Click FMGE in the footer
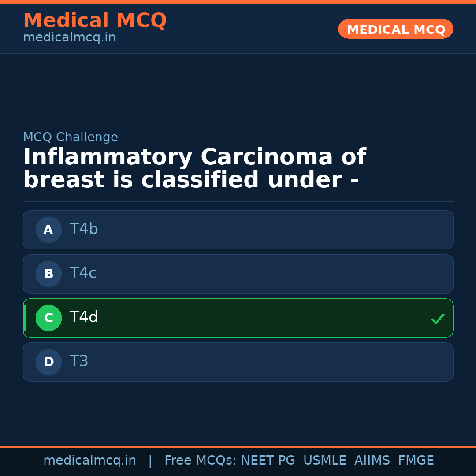Image resolution: width=476 pixels, height=476 pixels. 416,461
